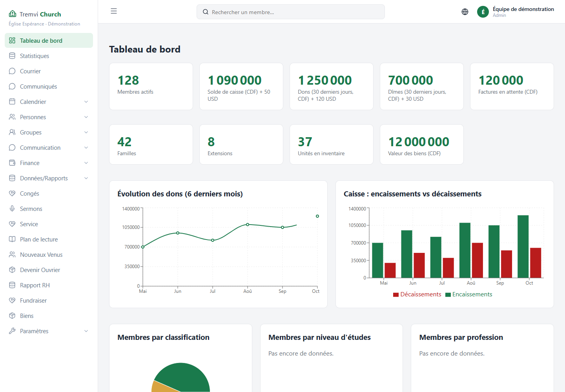Expand the Paramètres submenu chevron
The height and width of the screenshot is (392, 565).
point(86,331)
